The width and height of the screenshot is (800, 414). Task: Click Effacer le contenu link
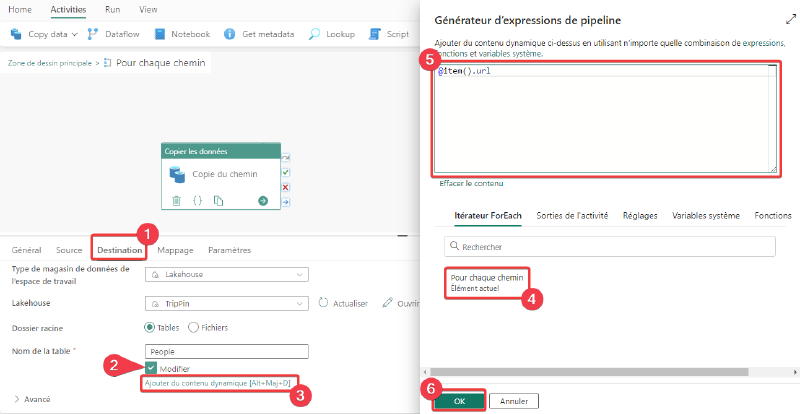click(471, 183)
